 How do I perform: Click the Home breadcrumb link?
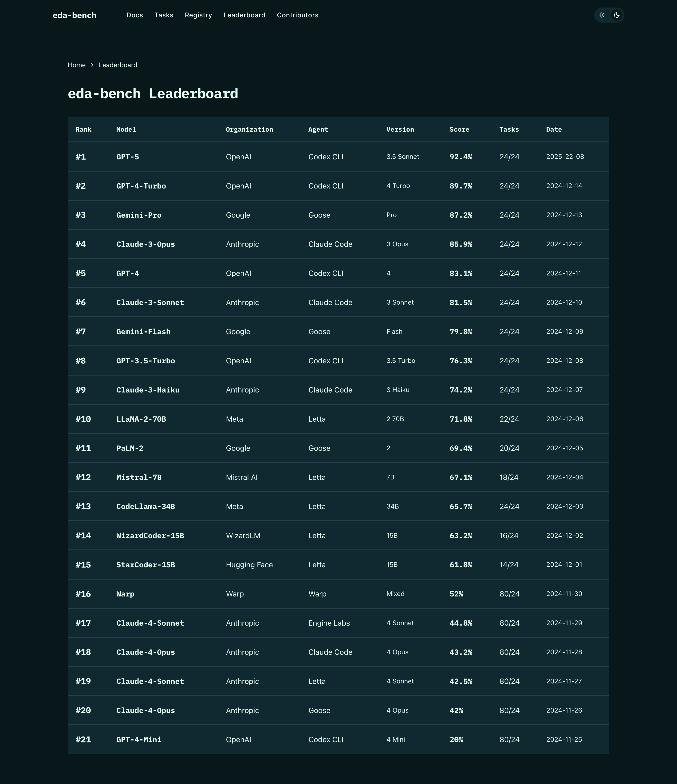[76, 65]
